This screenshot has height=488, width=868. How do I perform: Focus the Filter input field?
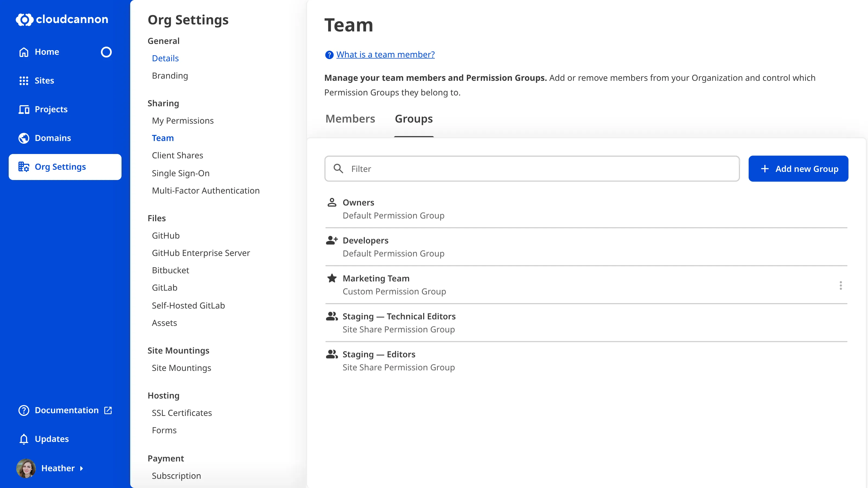click(x=532, y=168)
